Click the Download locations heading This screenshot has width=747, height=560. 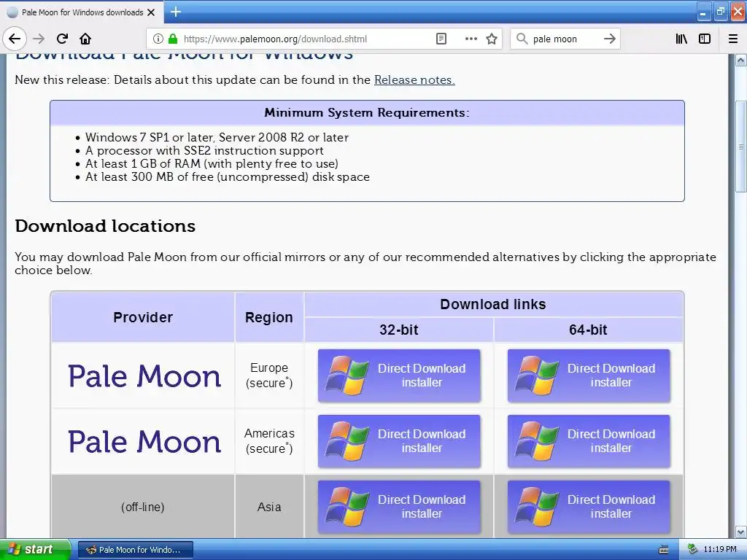pos(105,226)
